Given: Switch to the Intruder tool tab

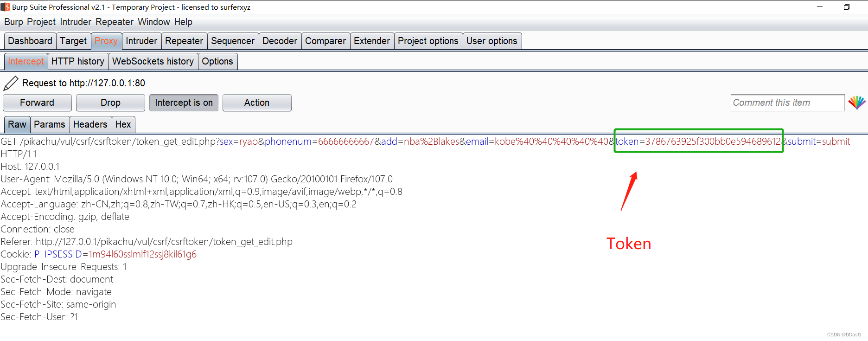Looking at the screenshot, I should 141,41.
